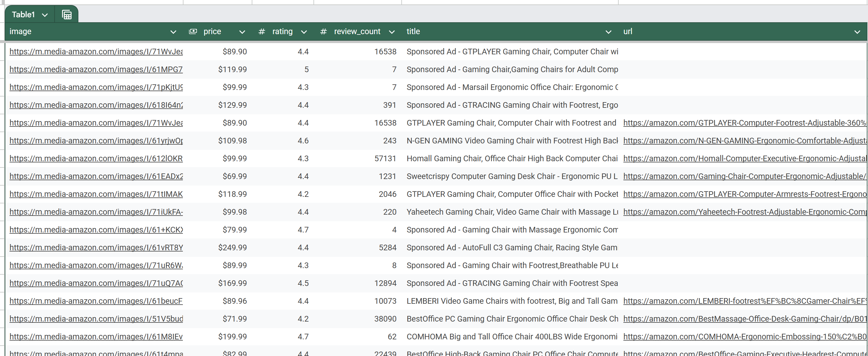Open the url column dropdown
The image size is (868, 356).
[x=857, y=32]
